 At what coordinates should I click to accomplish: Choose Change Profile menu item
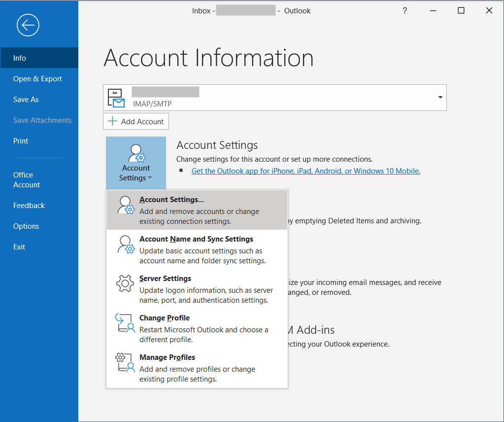(197, 328)
